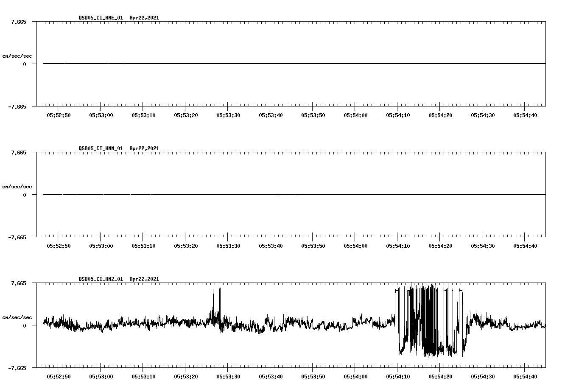The width and height of the screenshot is (576, 392).
Task: Click the cm/sec/sec label on the middle plot
Action: pyautogui.click(x=17, y=186)
